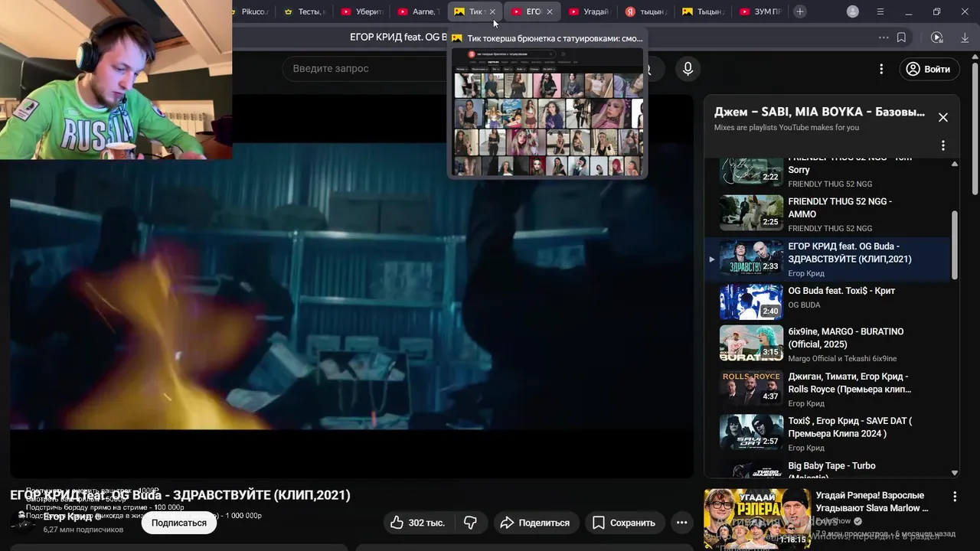Open menu for Угадай Рэпера video
980x551 pixels.
point(955,497)
